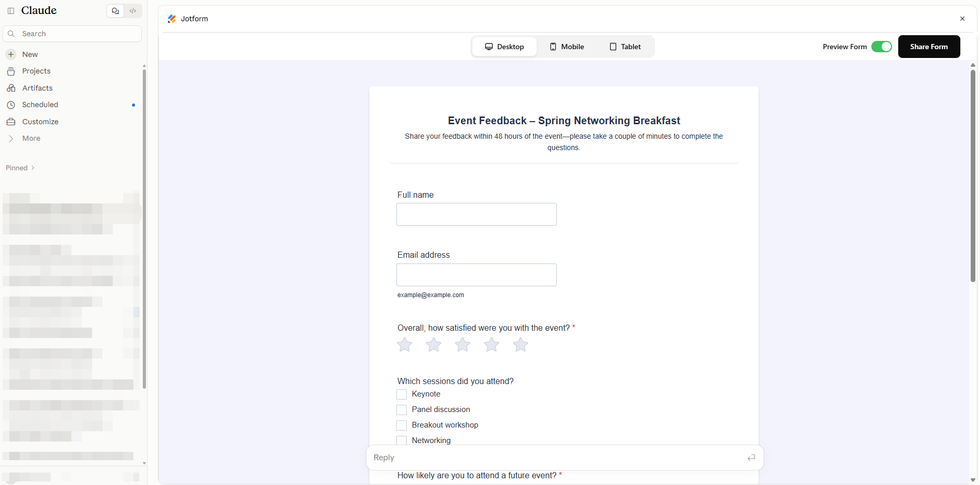Toggle the sidebar collapse icon beside Claude
This screenshot has width=980, height=485.
click(x=11, y=11)
